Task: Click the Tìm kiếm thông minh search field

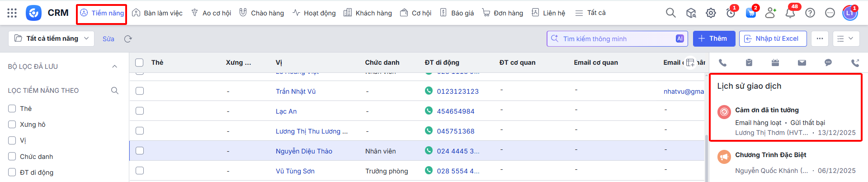Action: click(617, 39)
